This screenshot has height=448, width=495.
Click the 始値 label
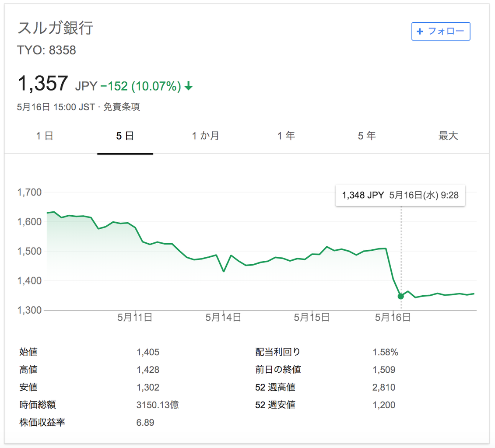[x=28, y=352]
